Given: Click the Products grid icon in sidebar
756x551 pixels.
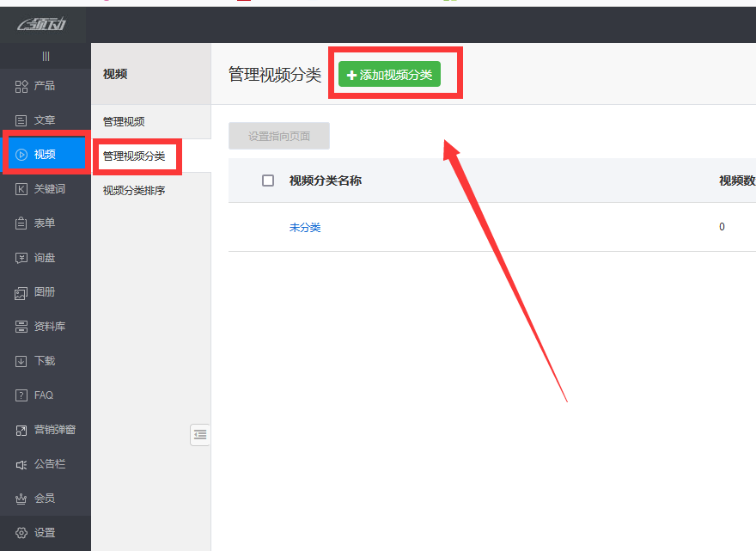Looking at the screenshot, I should click(21, 86).
